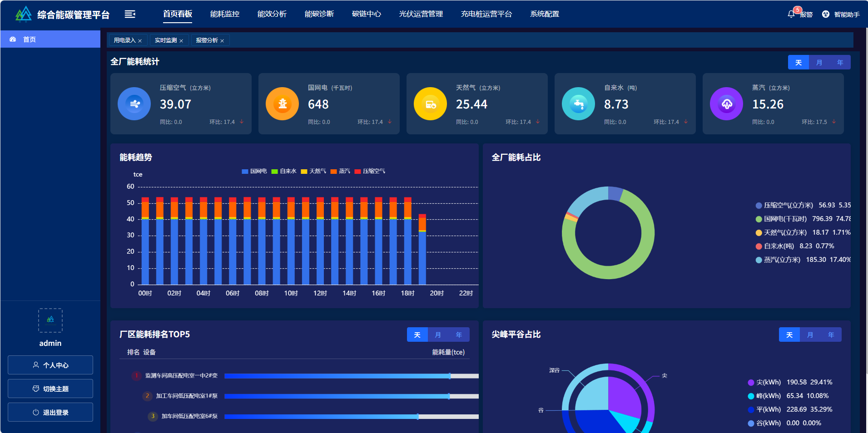868x433 pixels.
Task: Switch 全厂能耗统计 to 月 view
Action: [x=819, y=63]
